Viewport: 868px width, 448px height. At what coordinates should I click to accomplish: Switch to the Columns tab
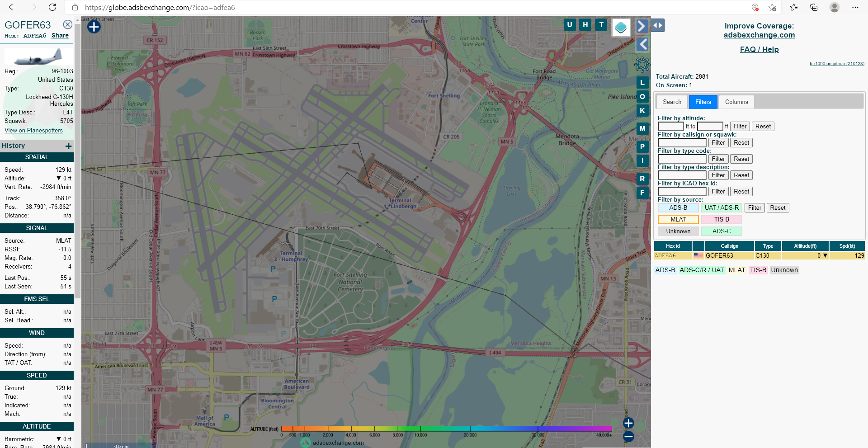pos(736,102)
